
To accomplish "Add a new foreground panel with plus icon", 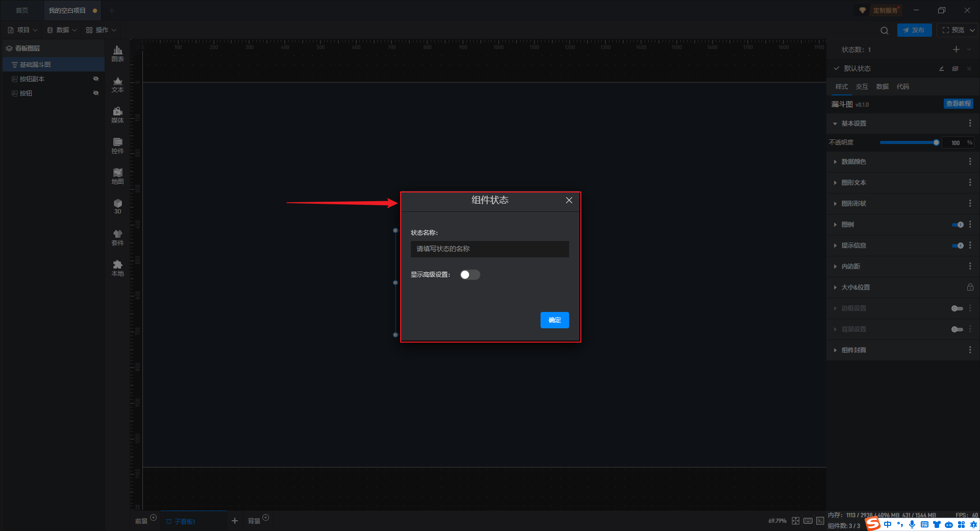I will point(153,518).
